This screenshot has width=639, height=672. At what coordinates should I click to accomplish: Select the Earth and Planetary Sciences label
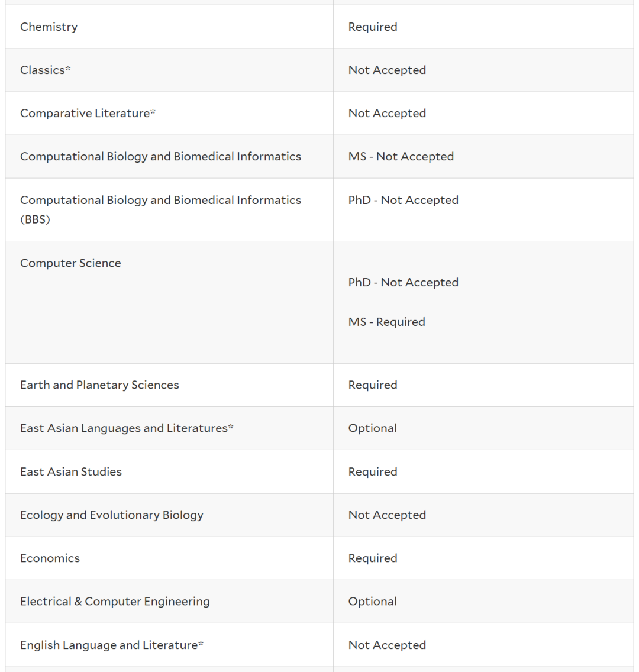[x=99, y=385]
